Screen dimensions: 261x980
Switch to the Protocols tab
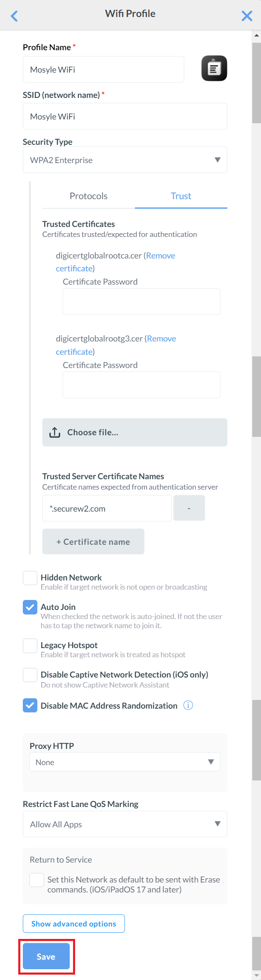click(88, 196)
